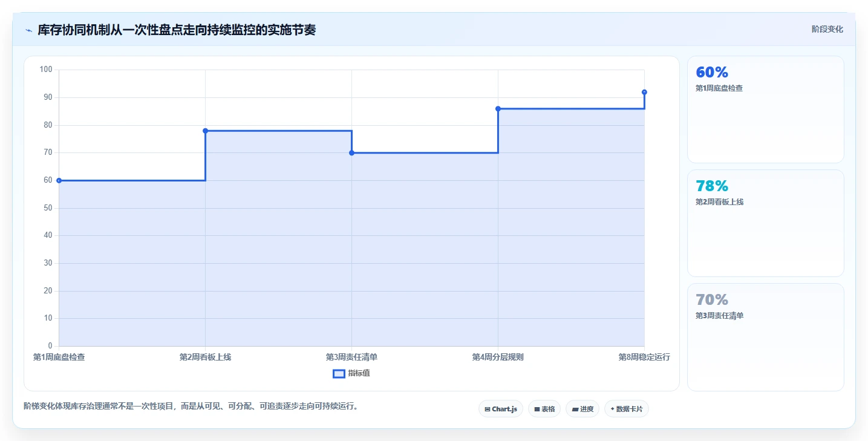Click y-axis value 100
This screenshot has width=868, height=441.
coord(46,70)
